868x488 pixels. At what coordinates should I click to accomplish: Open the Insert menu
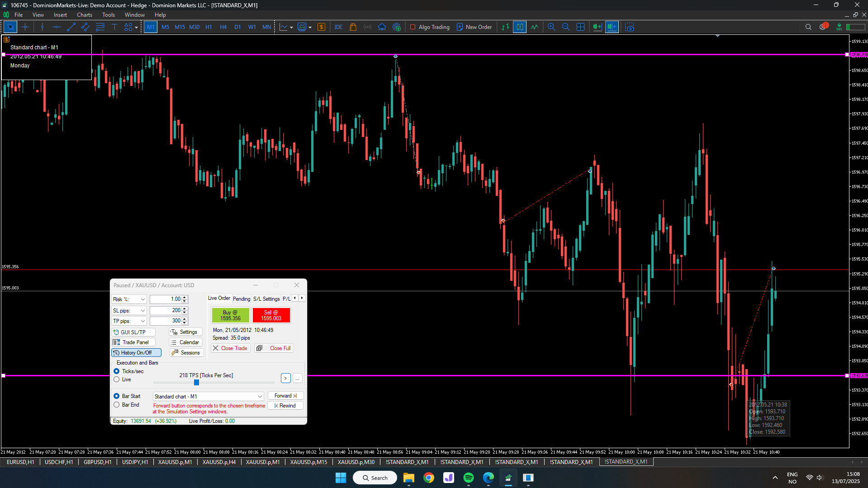tap(60, 15)
